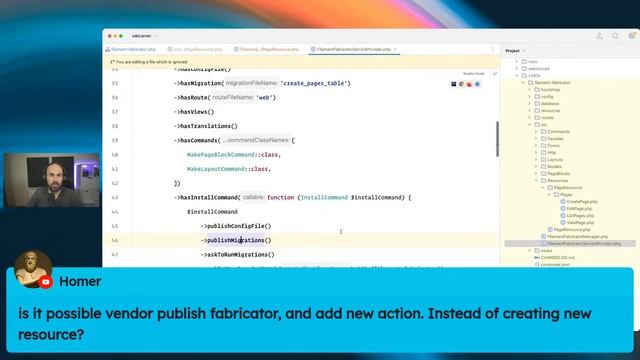640x360 pixels.
Task: Collapse the src folder
Action: coord(530,124)
